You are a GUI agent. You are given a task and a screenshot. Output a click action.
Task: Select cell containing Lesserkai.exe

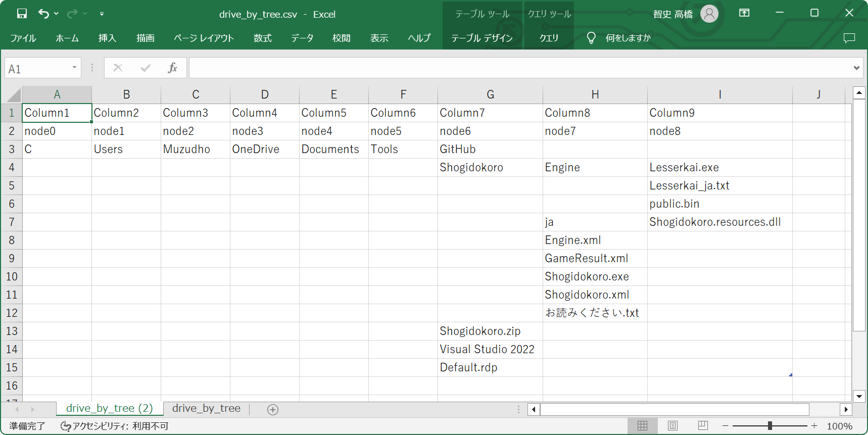coord(719,167)
